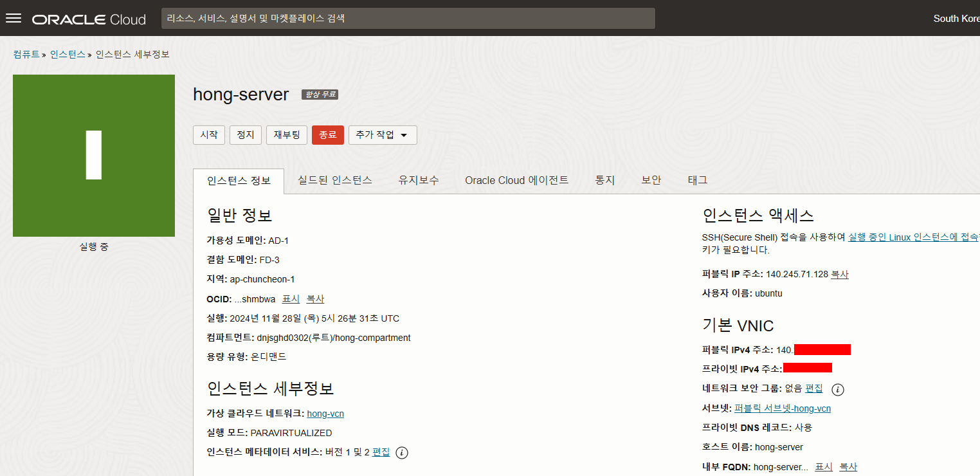
Task: Copy the 내부 FQDN via 복사 link
Action: (848, 467)
